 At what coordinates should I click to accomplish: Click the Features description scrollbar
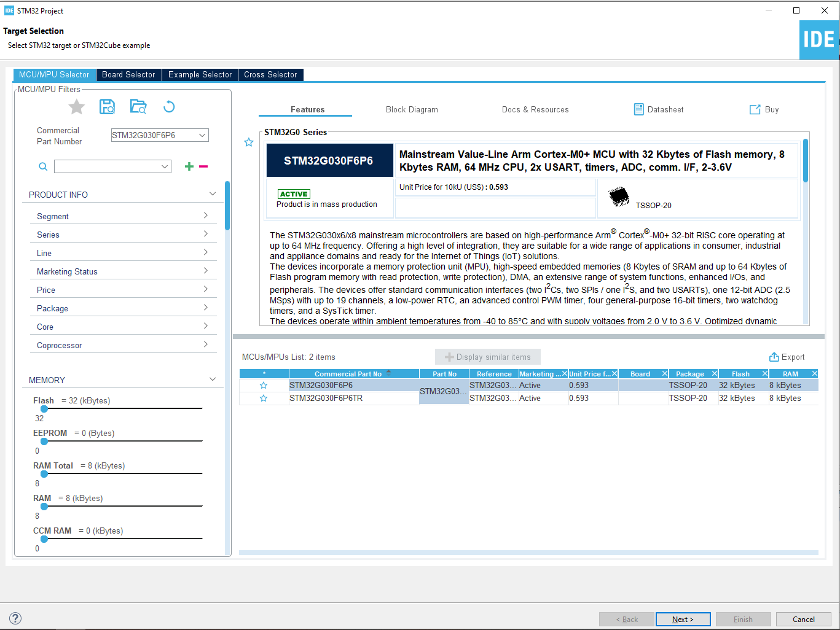[x=806, y=160]
